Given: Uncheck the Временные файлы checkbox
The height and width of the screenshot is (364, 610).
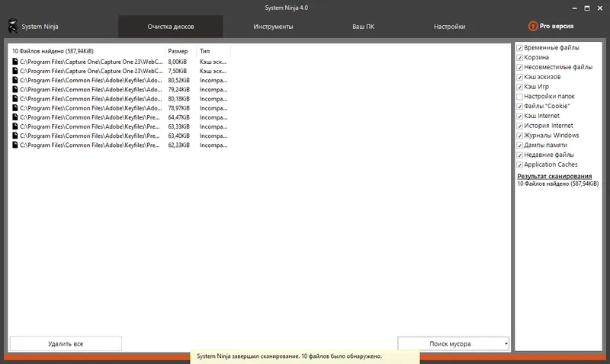Looking at the screenshot, I should [519, 48].
